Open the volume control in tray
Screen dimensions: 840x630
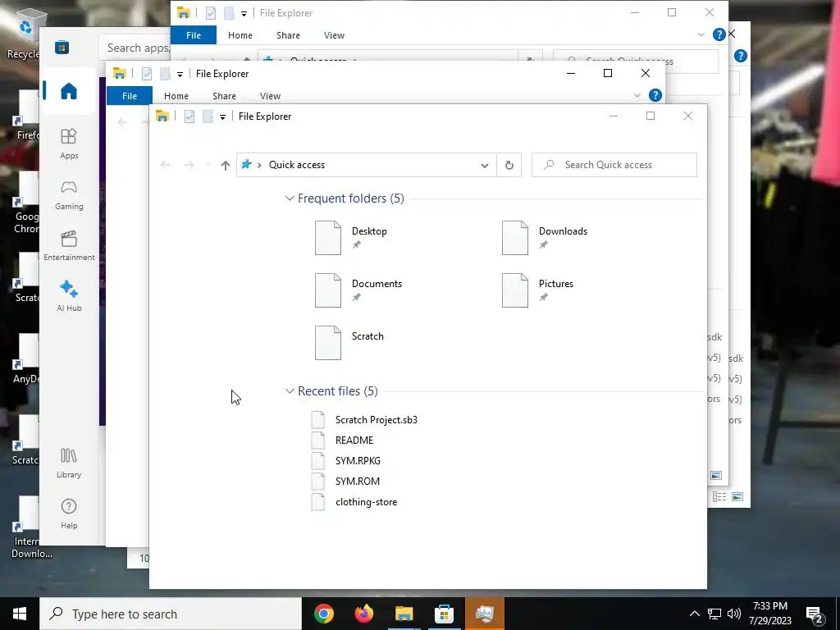click(734, 614)
